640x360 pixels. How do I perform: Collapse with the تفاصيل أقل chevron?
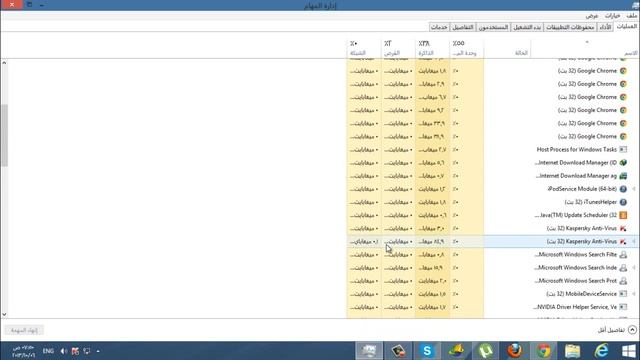pyautogui.click(x=632, y=330)
